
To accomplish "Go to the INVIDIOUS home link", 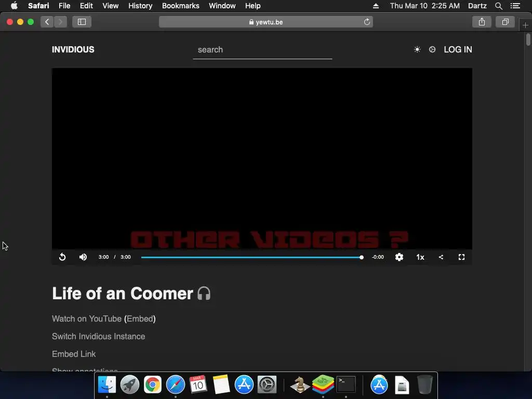I will click(73, 49).
